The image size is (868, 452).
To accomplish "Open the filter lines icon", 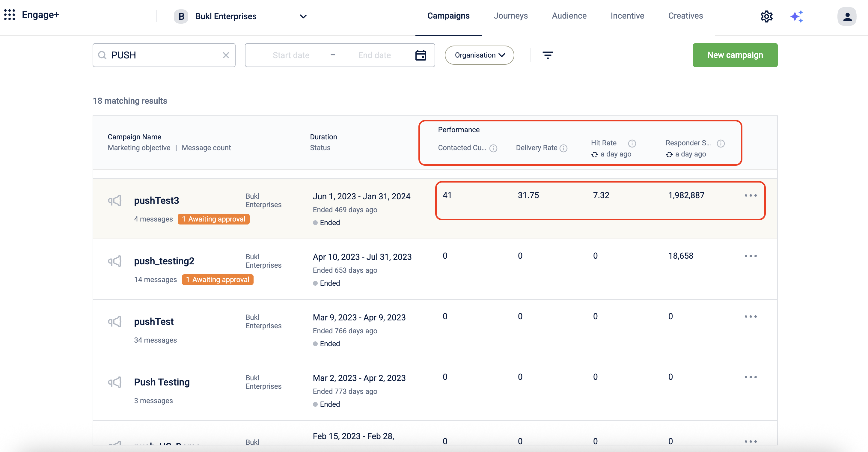I will [548, 55].
